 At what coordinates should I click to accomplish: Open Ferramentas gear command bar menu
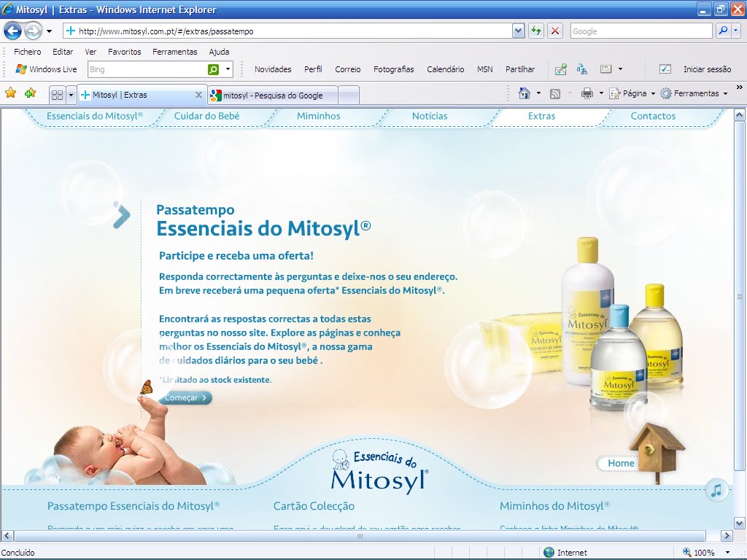(694, 93)
